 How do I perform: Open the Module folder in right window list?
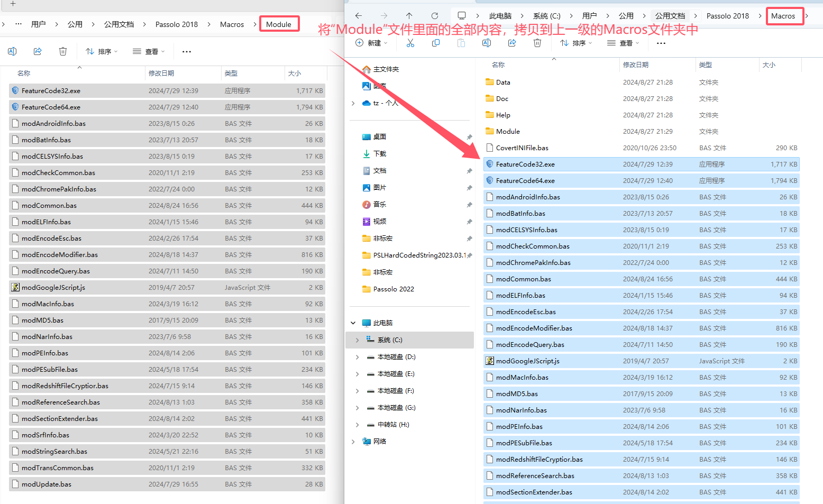click(641, 132)
